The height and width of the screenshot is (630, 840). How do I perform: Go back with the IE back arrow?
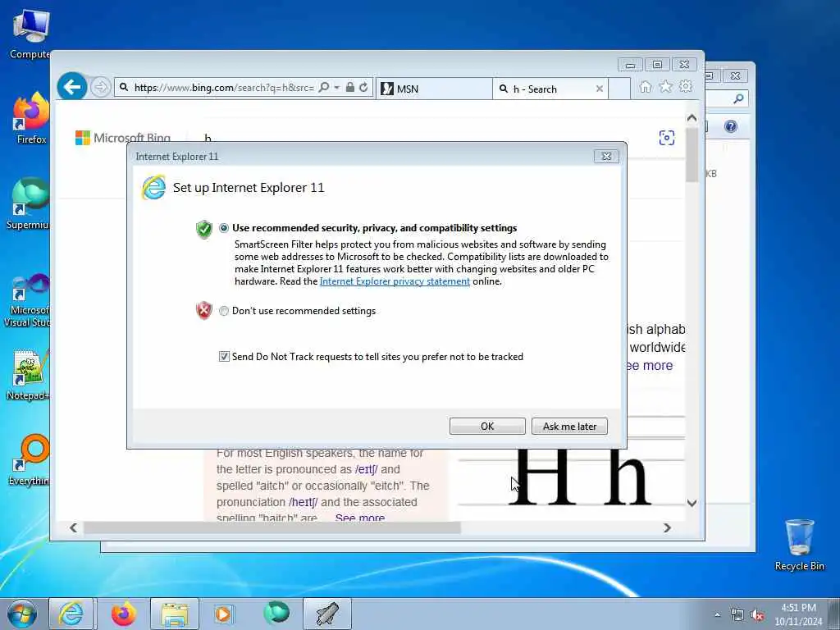pos(72,86)
